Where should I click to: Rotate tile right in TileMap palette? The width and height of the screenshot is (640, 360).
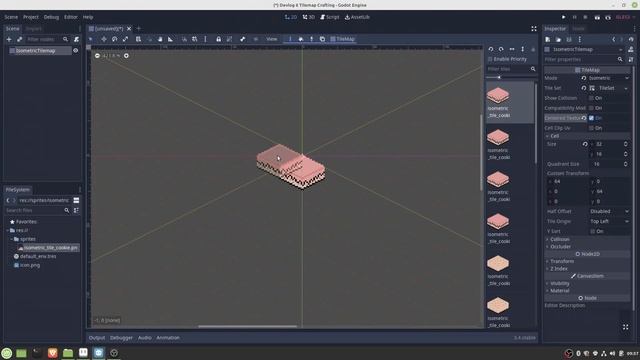(501, 49)
